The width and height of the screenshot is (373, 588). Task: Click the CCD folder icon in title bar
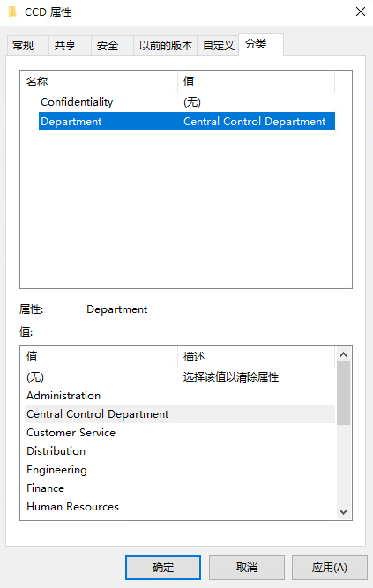12,12
